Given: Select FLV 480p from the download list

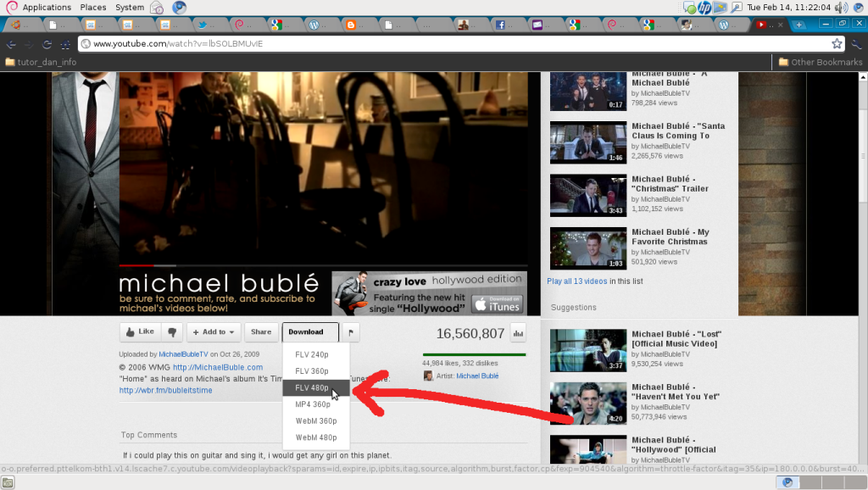Looking at the screenshot, I should [x=316, y=387].
